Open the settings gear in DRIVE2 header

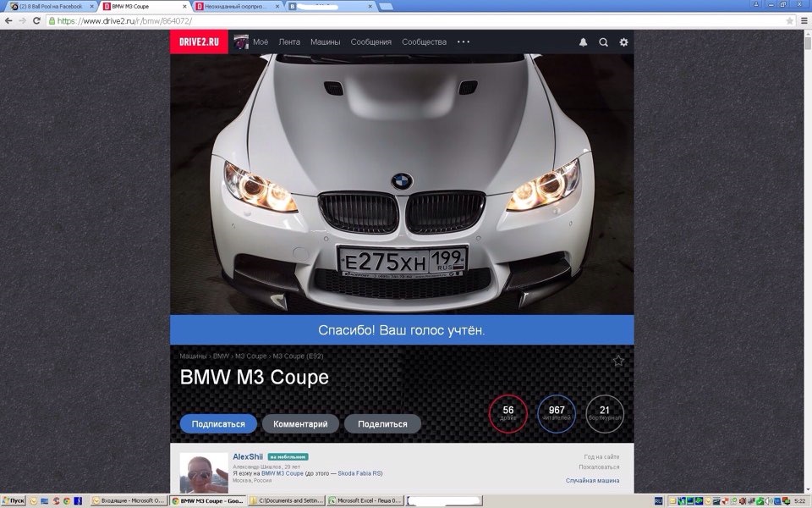click(623, 42)
